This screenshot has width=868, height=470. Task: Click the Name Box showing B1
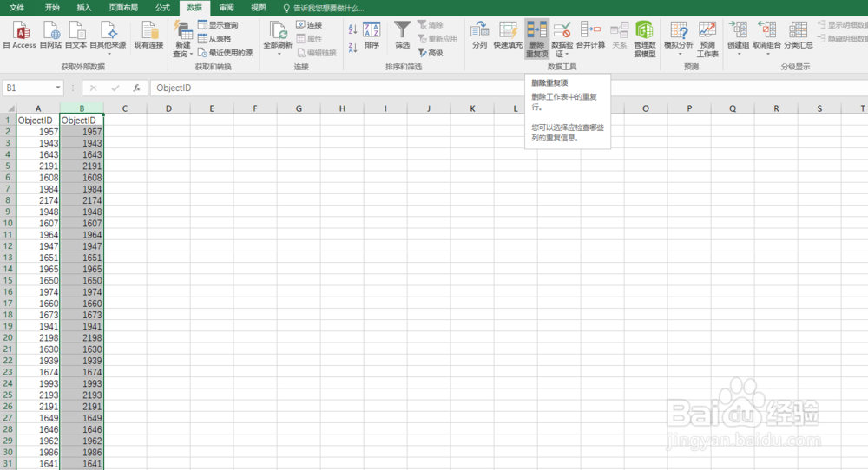click(29, 88)
